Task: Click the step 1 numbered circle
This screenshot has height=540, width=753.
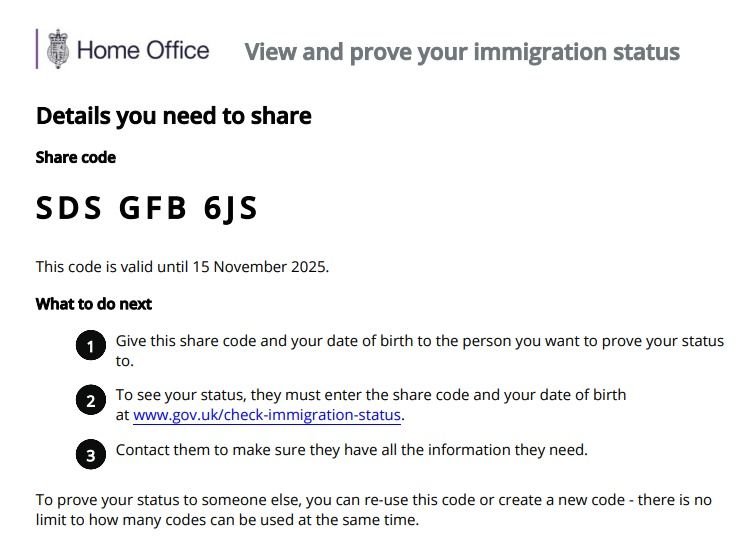Action: pyautogui.click(x=91, y=345)
